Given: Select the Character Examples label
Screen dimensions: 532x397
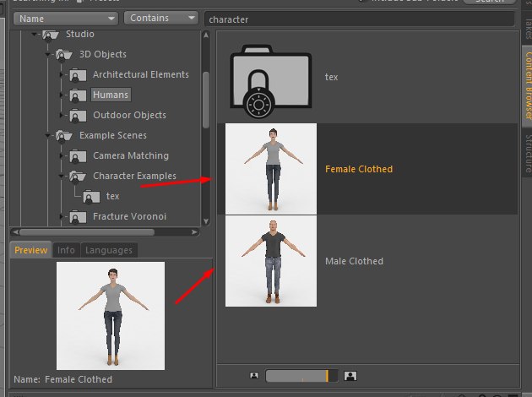Looking at the screenshot, I should 134,176.
